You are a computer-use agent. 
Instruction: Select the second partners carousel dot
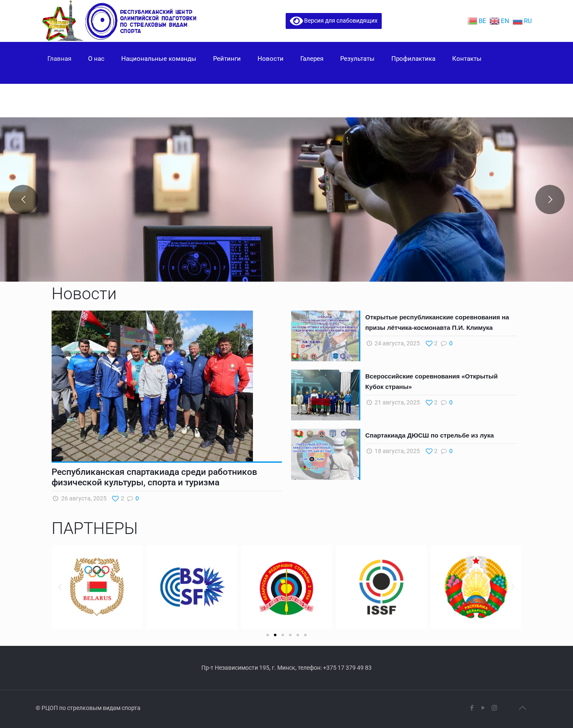275,635
